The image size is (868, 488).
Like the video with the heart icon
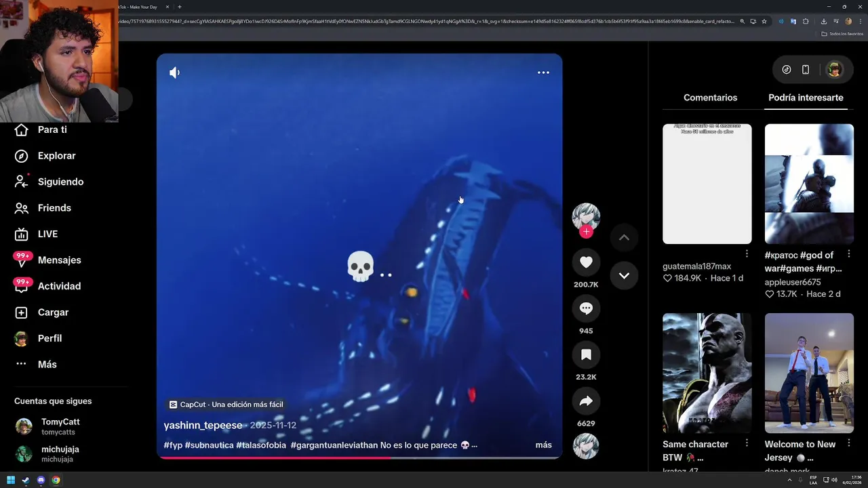[586, 262]
